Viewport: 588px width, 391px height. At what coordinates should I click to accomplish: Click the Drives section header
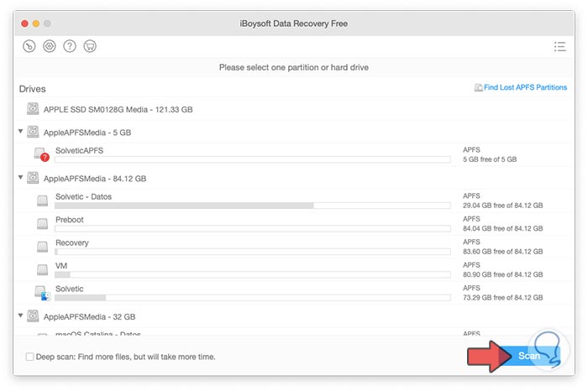coord(33,89)
